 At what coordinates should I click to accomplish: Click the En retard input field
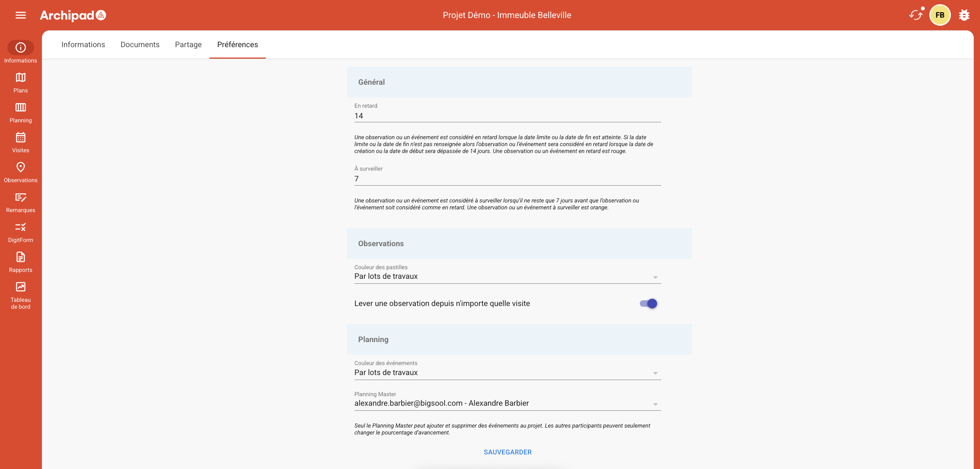pyautogui.click(x=507, y=116)
